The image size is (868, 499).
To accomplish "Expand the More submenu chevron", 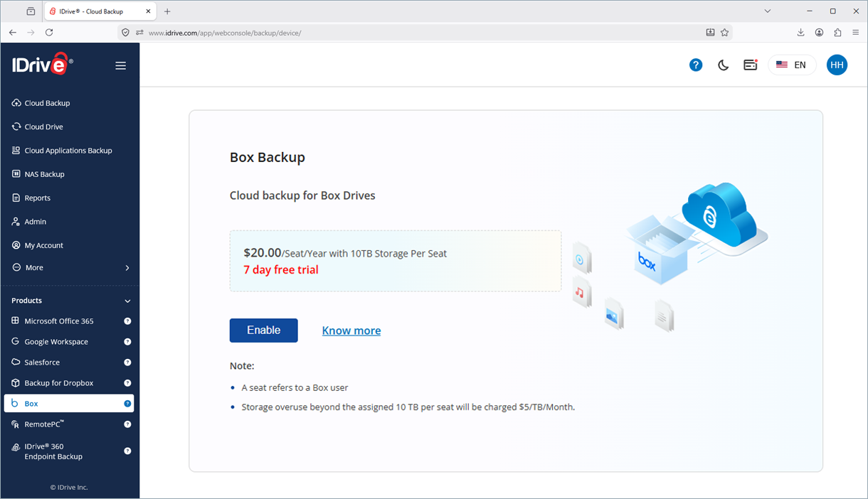I will 127,268.
